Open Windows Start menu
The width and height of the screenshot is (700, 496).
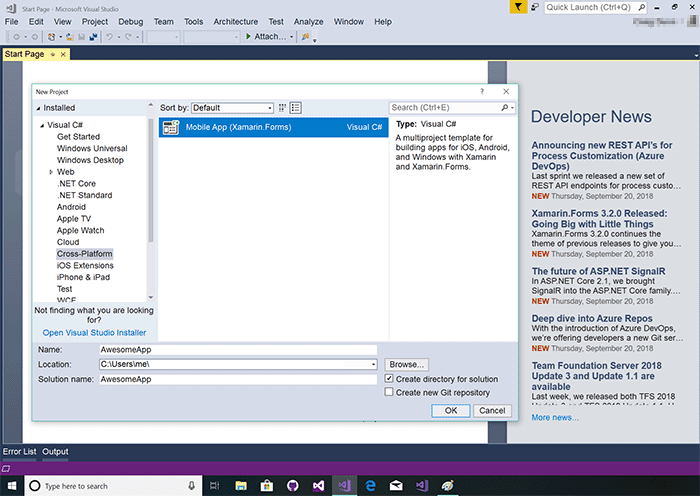tap(12, 486)
